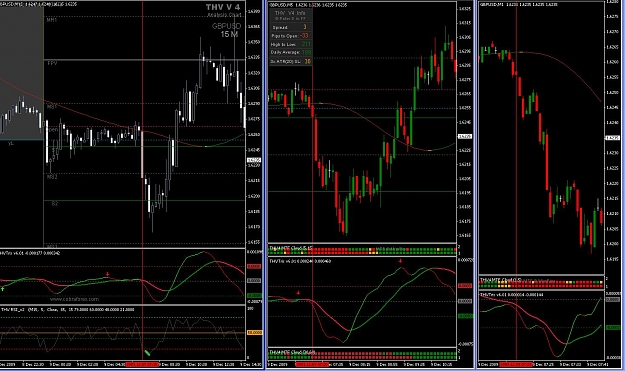Screen dimensions: 625x371
Task: Click the 'YL' label under the gray session box
Action: coord(10,143)
